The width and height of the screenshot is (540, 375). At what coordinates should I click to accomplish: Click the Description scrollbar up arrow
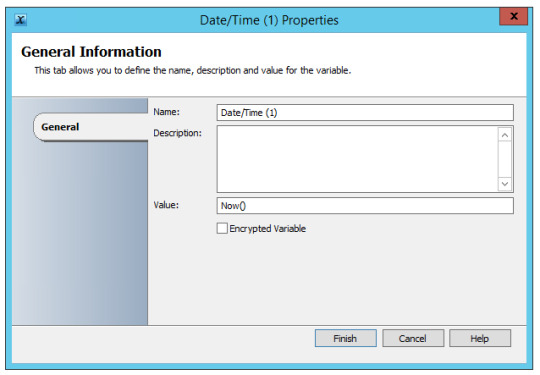coord(505,135)
